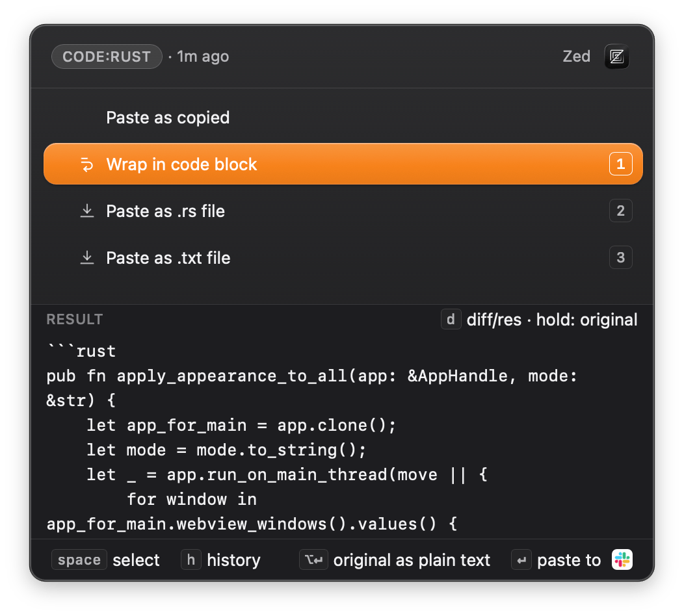Click the let mode = mode.to_string(); line

pos(226,450)
